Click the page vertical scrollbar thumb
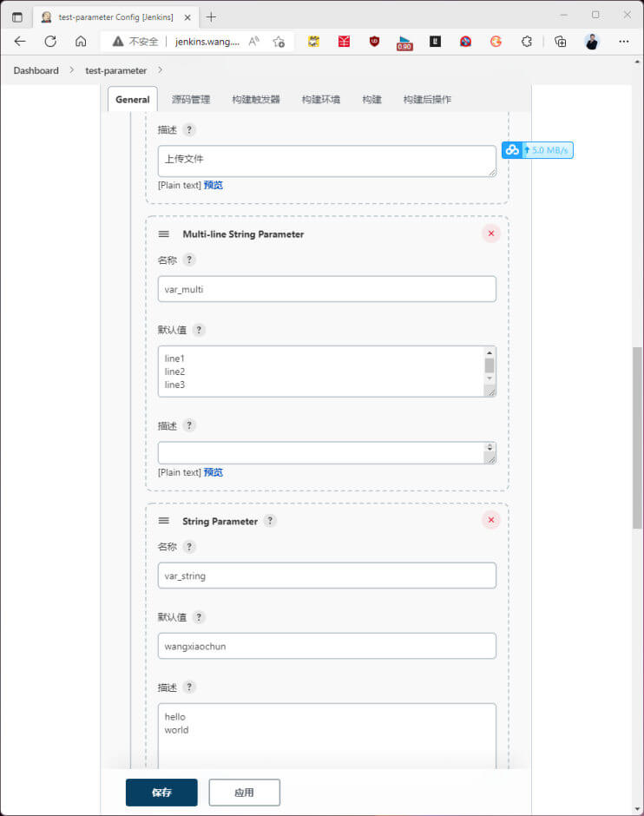Screen dimensions: 644x816 click(637, 438)
